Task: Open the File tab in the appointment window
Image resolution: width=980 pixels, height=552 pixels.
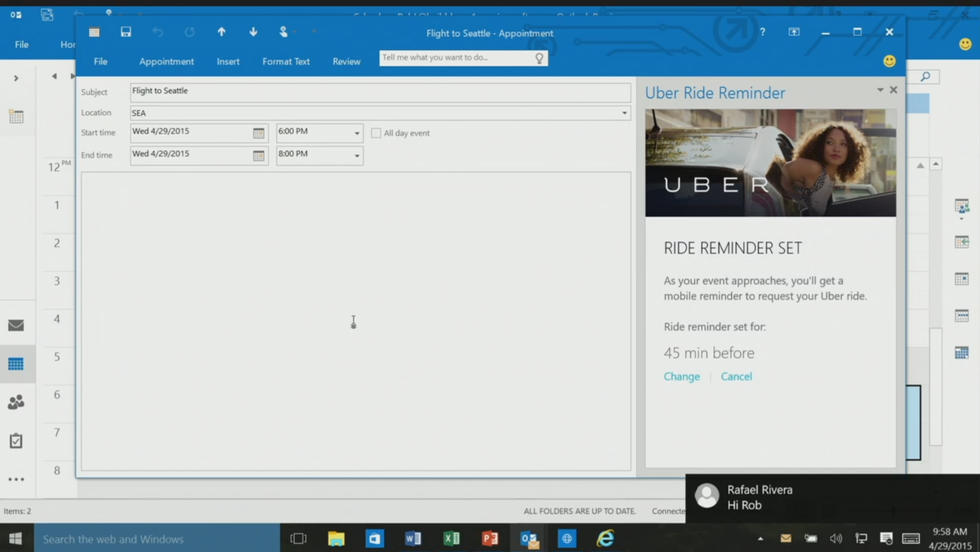Action: pos(100,61)
